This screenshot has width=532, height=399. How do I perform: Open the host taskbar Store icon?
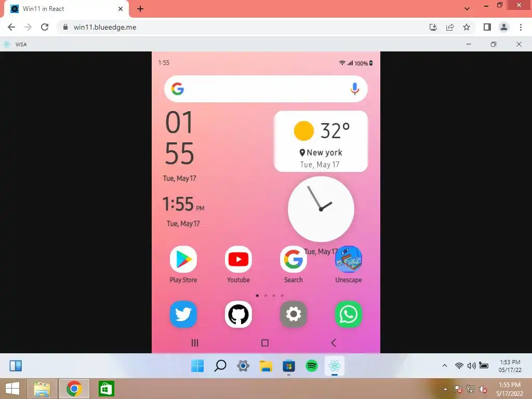click(106, 389)
